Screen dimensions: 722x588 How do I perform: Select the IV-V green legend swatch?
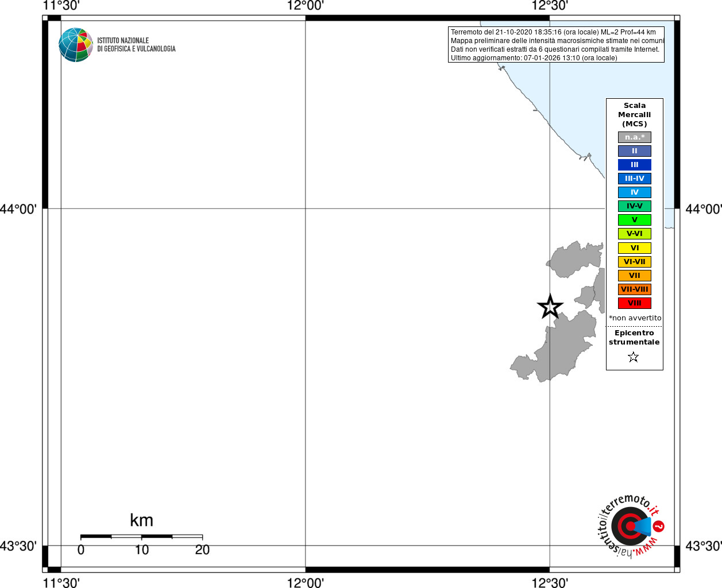(x=635, y=206)
